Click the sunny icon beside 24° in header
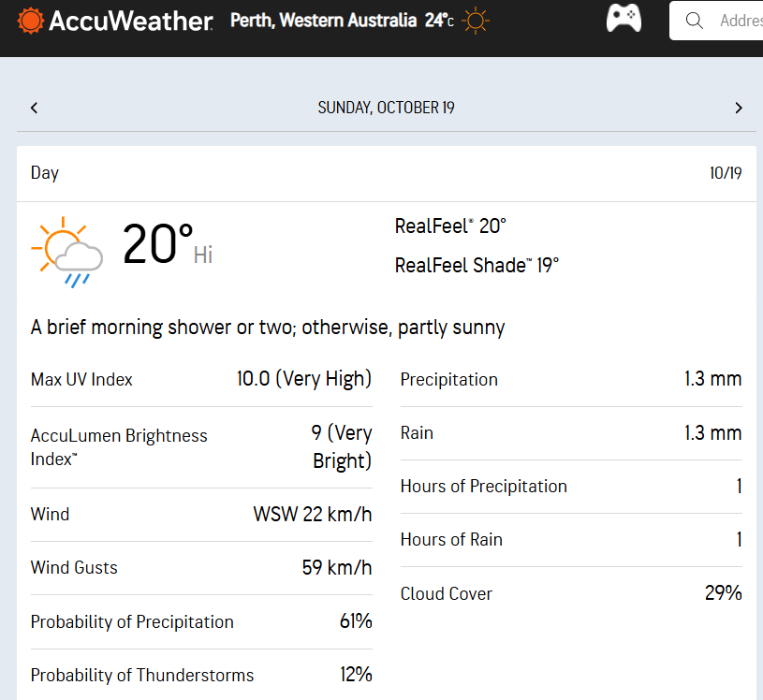763x700 pixels. (x=476, y=21)
